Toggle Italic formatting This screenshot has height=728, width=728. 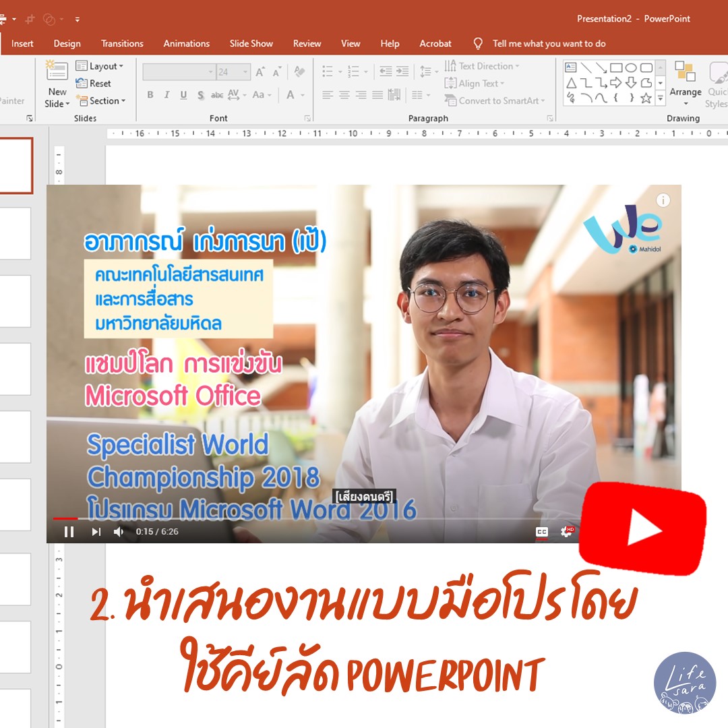[166, 95]
